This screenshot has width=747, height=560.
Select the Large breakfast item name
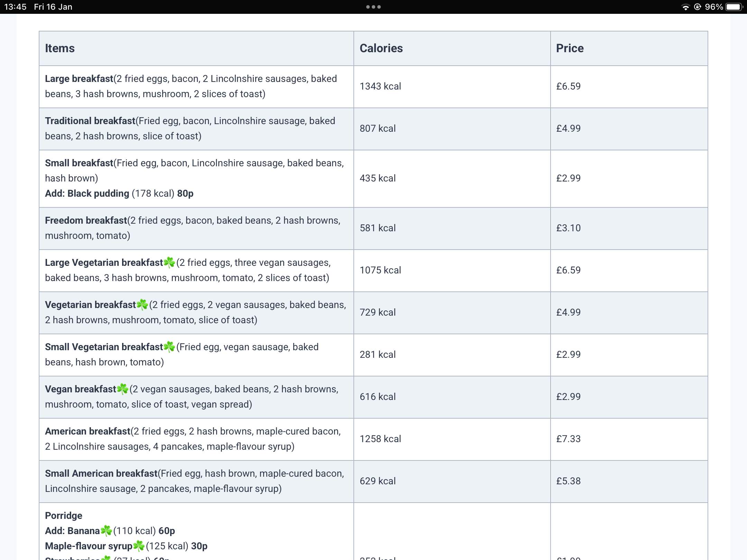(79, 79)
